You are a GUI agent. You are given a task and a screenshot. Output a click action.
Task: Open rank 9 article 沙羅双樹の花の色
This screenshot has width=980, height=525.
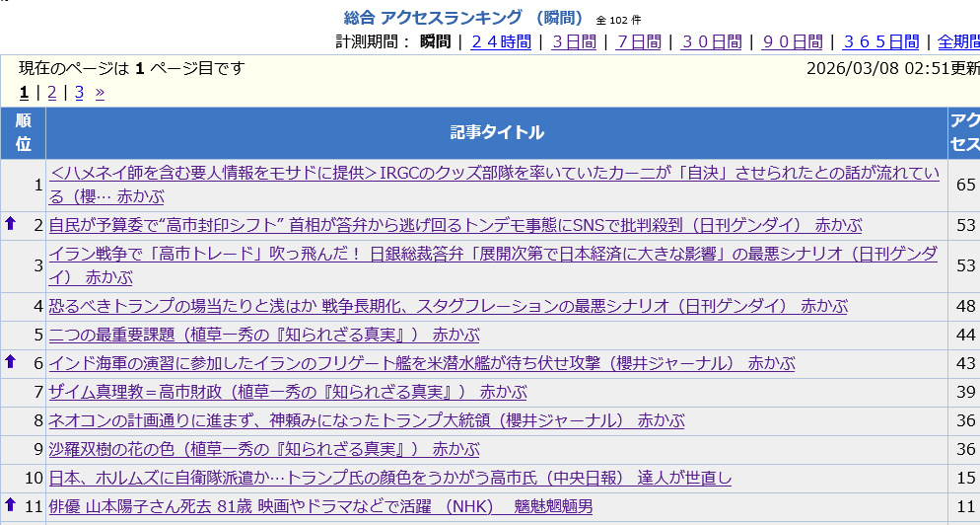[264, 450]
